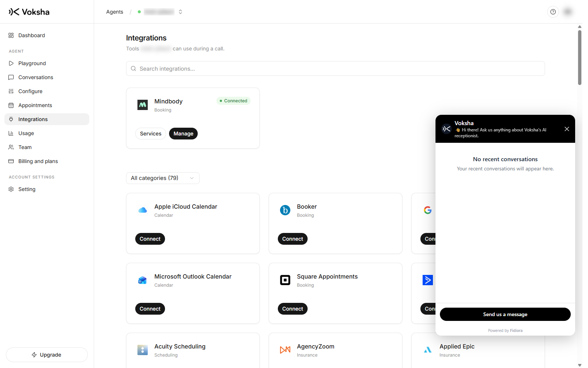Expand the All categories (79) dropdown
588x368 pixels.
163,178
